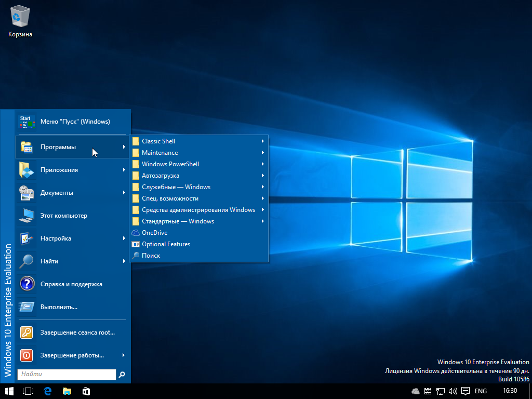Viewport: 532px width, 399px height.
Task: Click the OneDrive cloud icon in Programs submenu
Action: click(x=136, y=233)
